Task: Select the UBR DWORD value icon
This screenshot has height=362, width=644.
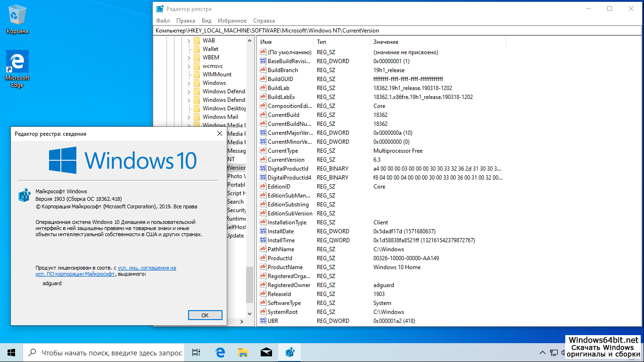Action: click(263, 321)
